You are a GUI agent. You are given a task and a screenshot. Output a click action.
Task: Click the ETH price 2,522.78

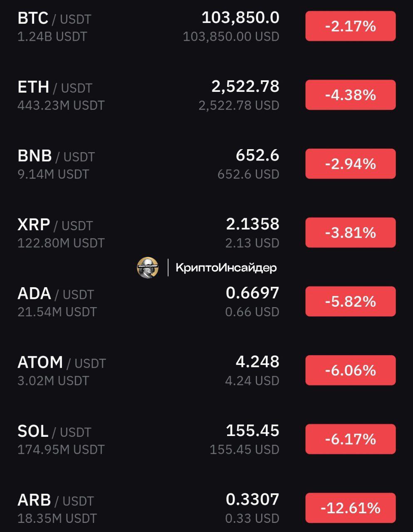coord(245,86)
